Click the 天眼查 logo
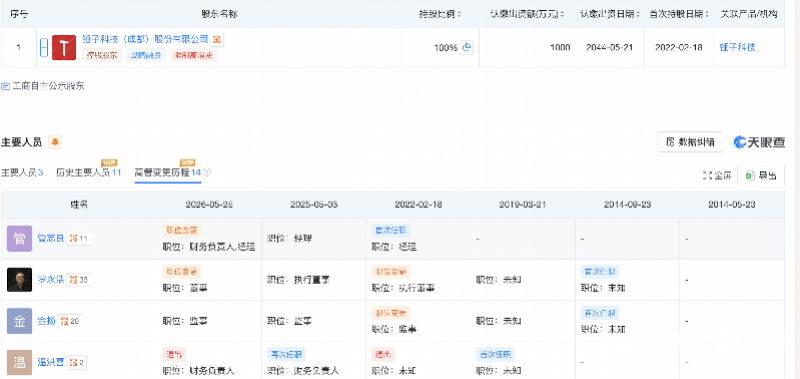 tap(760, 142)
